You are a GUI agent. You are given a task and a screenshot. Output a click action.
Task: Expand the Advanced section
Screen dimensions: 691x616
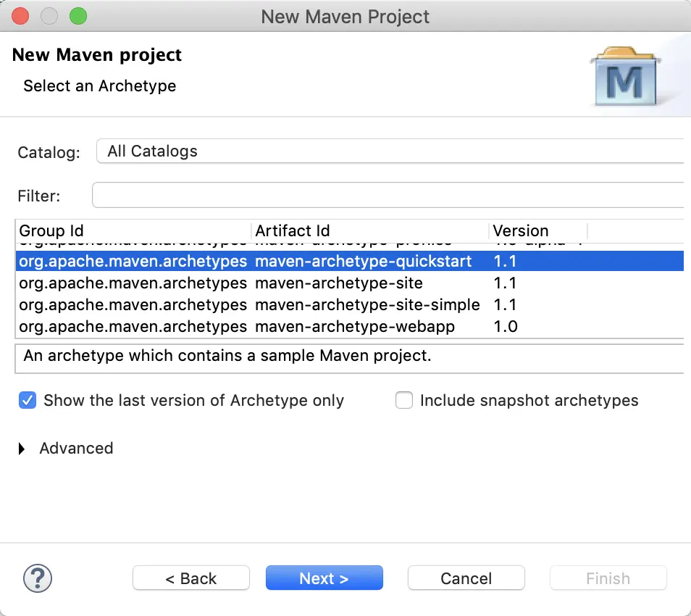(x=22, y=449)
